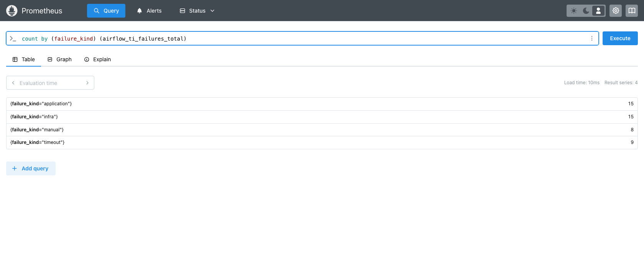Click the prompt icon in the query box
The height and width of the screenshot is (268, 644).
click(x=13, y=39)
